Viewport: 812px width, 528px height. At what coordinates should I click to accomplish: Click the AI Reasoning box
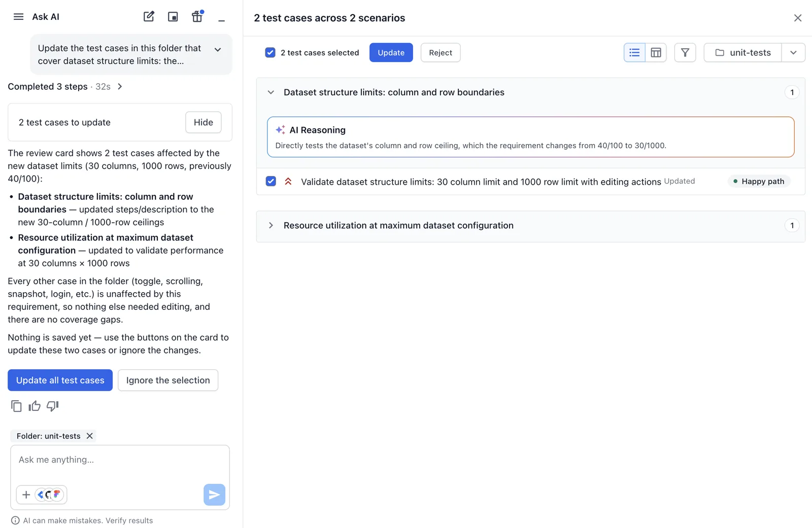point(531,137)
